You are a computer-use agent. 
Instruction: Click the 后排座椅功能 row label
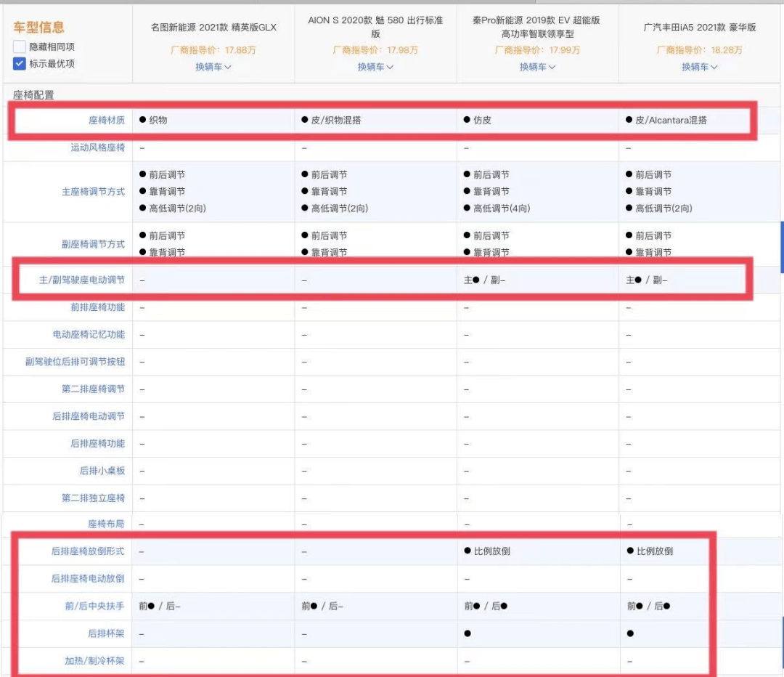click(97, 443)
